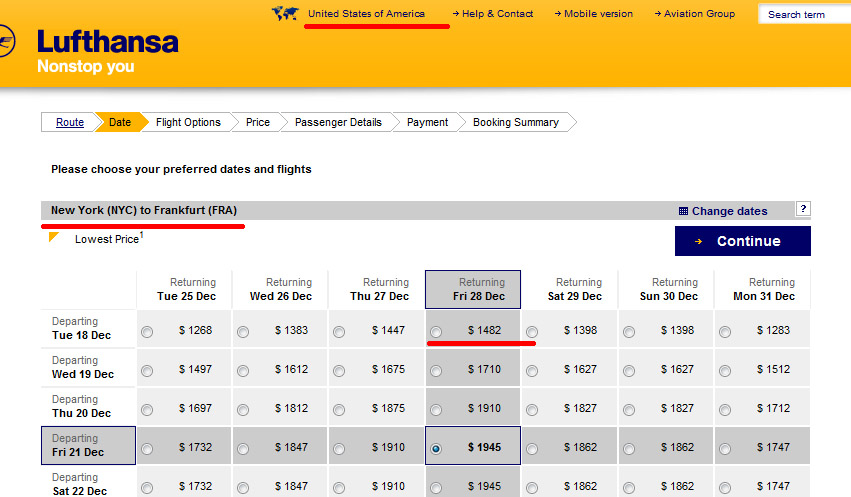Open the United States of America country selector
851x497 pixels.
[366, 14]
